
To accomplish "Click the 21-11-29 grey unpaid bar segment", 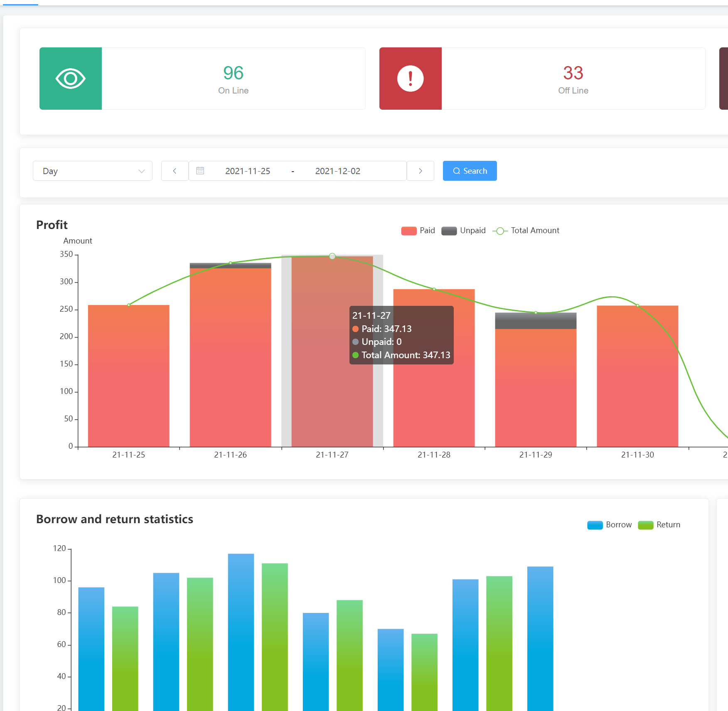I will click(536, 321).
